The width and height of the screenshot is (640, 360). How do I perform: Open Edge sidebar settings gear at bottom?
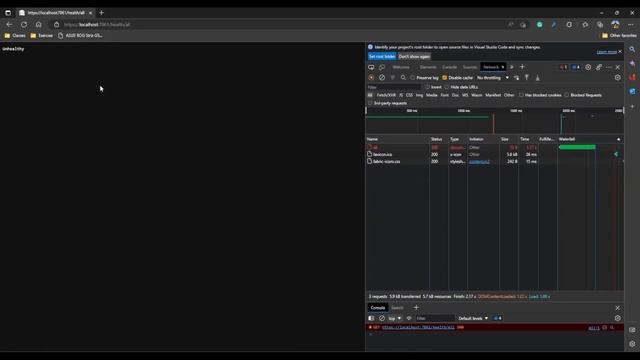pyautogui.click(x=632, y=344)
